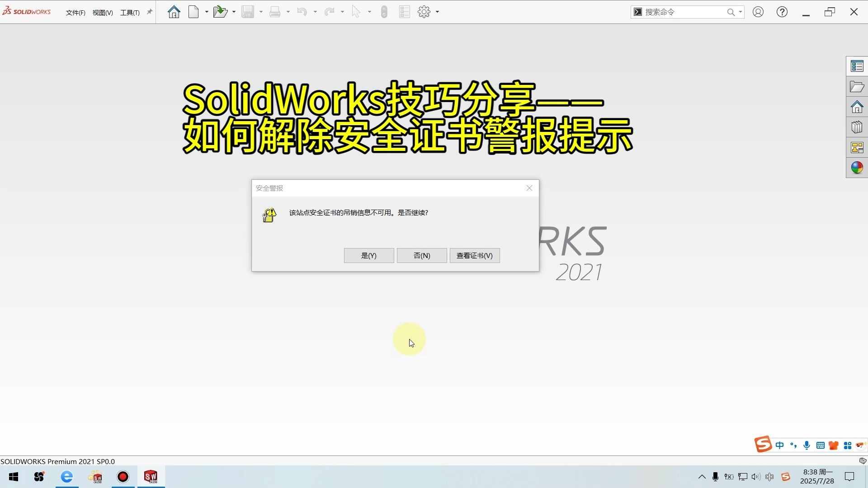The width and height of the screenshot is (868, 488).
Task: Click the volume speaker tray icon
Action: coord(756,477)
